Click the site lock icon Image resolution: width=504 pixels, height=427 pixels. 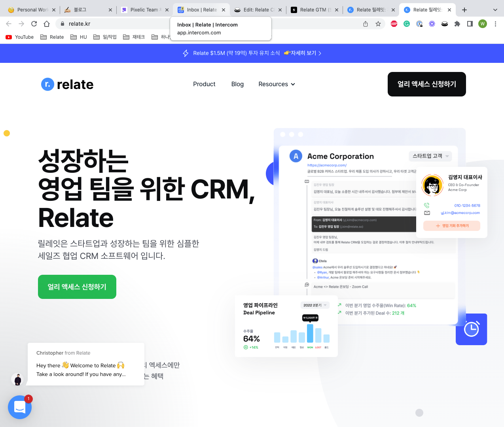click(62, 24)
